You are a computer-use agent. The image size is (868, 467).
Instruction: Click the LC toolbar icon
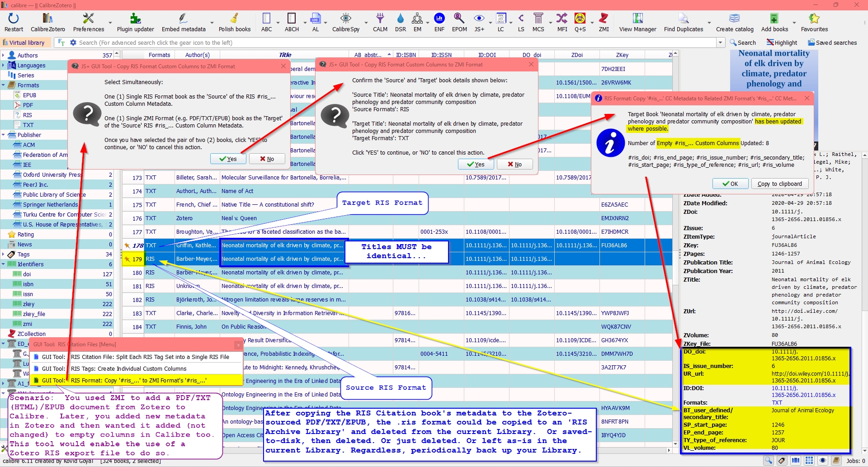coord(501,19)
